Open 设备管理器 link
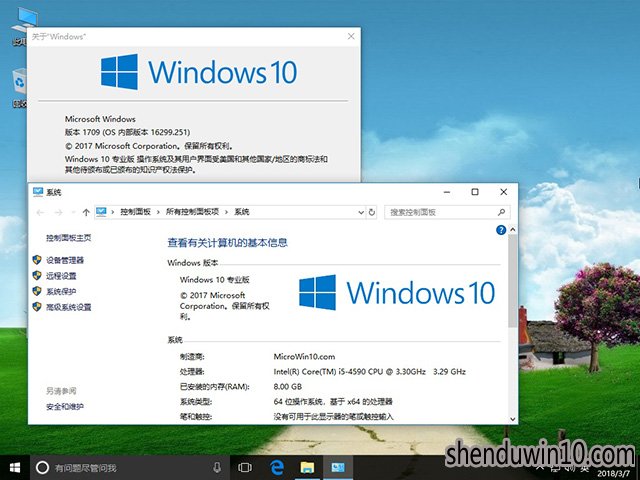 coord(65,260)
